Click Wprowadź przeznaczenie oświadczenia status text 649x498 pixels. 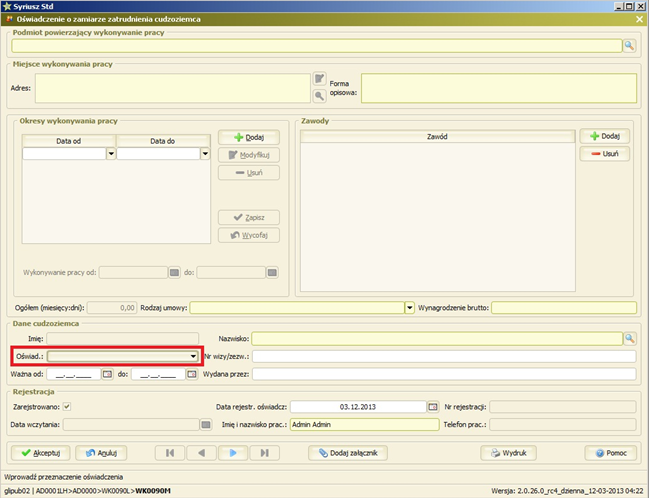pyautogui.click(x=64, y=477)
